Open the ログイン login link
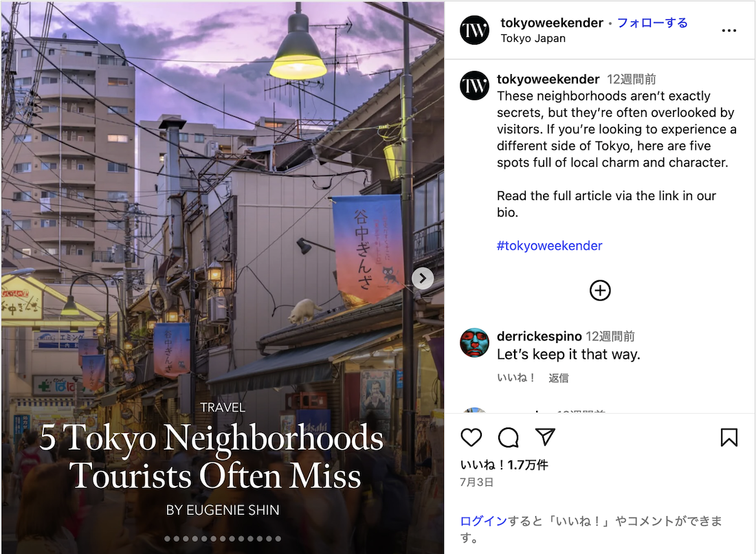Viewport: 756px width, 554px height. (484, 521)
